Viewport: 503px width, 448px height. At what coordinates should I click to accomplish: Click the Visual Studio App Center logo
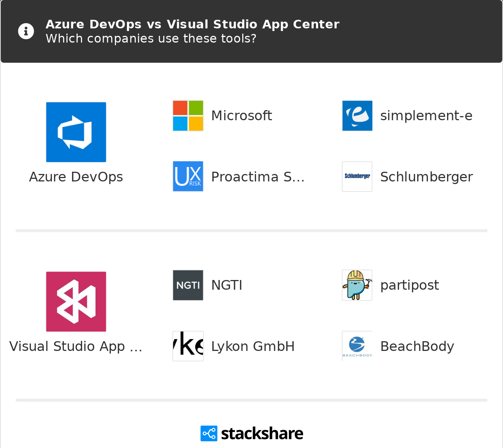click(x=76, y=302)
